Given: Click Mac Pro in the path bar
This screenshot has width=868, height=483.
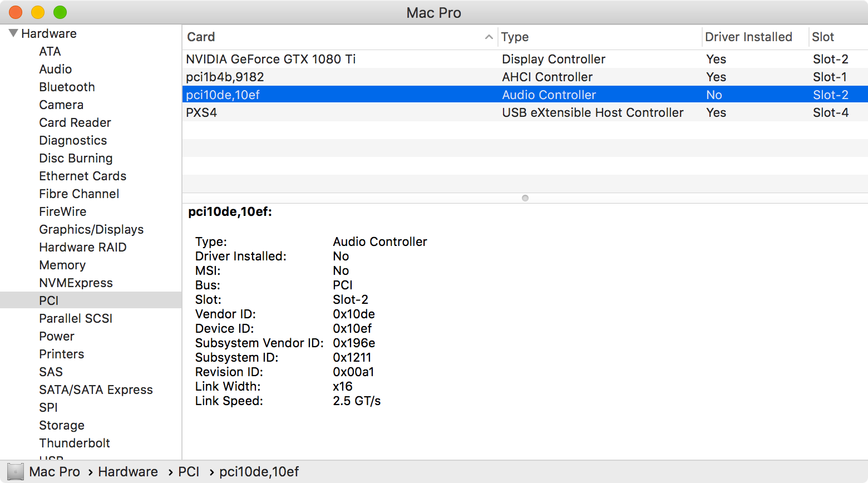Looking at the screenshot, I should click(x=55, y=472).
